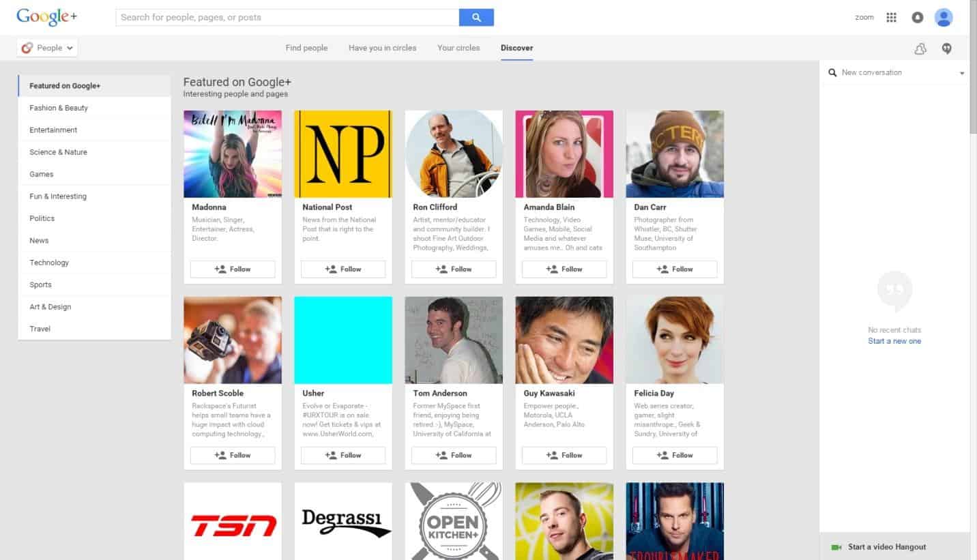Open the Art & Design category
977x560 pixels.
pyautogui.click(x=94, y=306)
